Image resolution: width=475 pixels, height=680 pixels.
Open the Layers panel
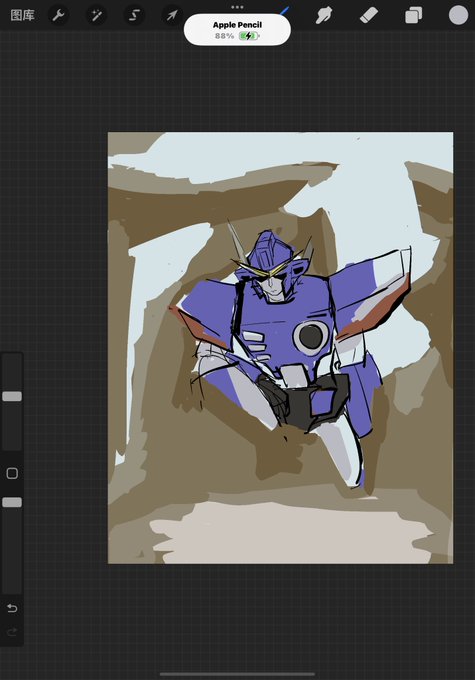click(x=413, y=16)
